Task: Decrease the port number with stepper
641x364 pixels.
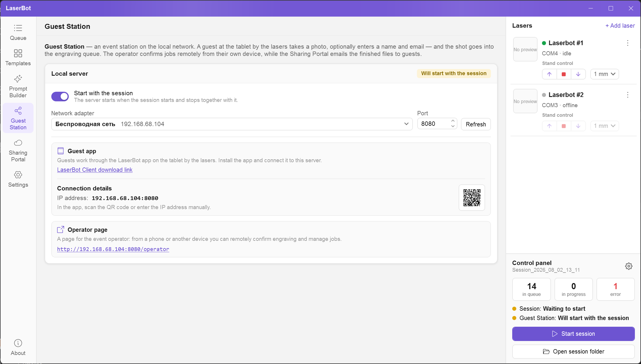Action: coord(453,126)
